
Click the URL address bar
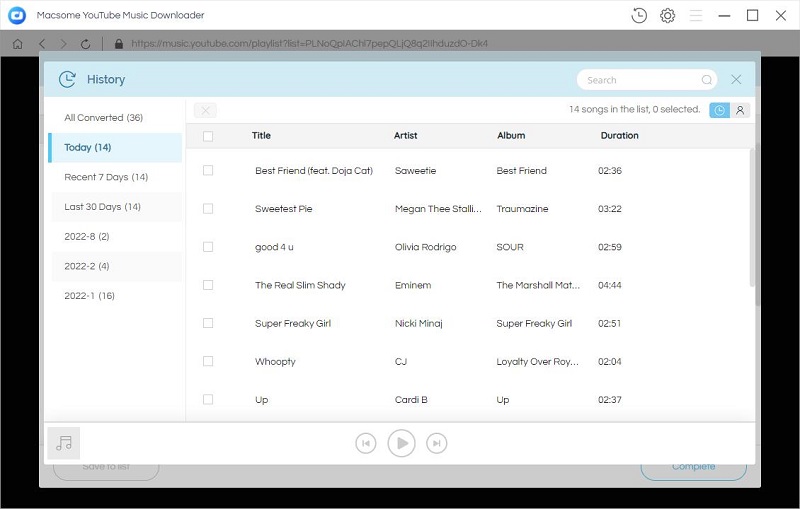coord(309,44)
